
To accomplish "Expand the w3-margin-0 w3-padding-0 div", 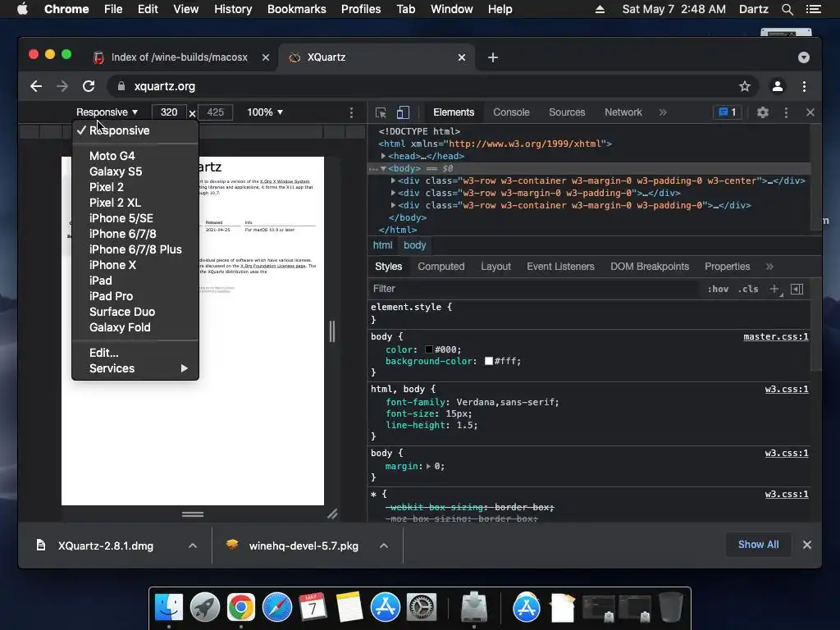I will click(393, 193).
